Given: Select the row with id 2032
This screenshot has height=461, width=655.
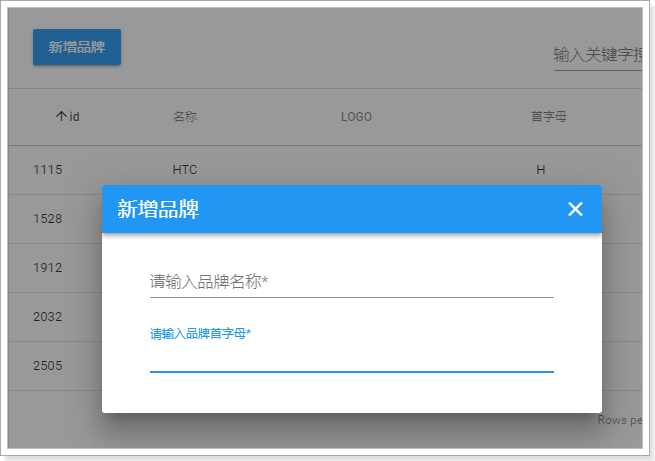Looking at the screenshot, I should pos(48,317).
